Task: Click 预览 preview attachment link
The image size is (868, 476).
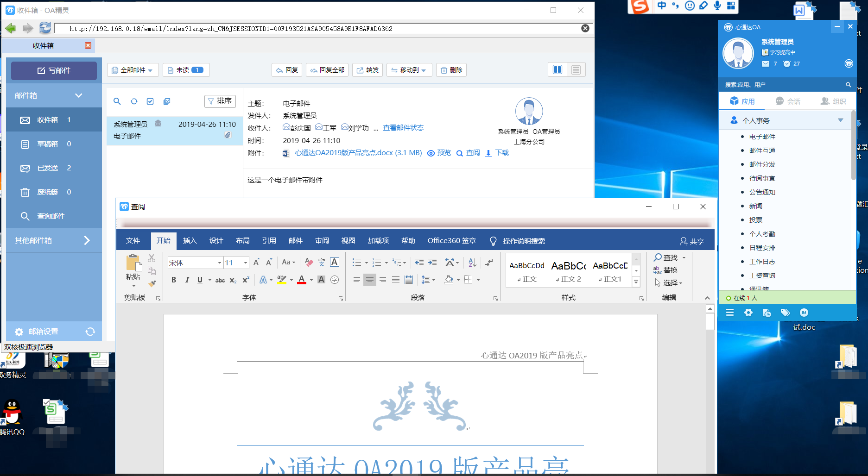Action: (x=439, y=153)
